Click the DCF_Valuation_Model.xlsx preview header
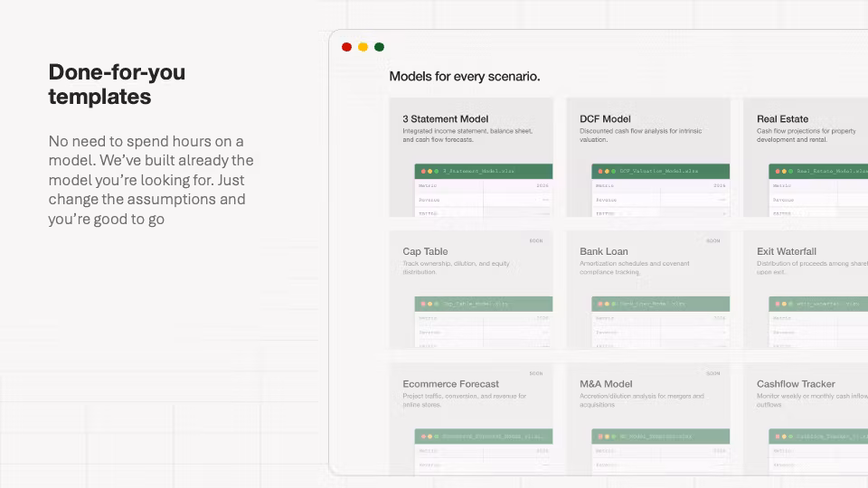 click(660, 171)
